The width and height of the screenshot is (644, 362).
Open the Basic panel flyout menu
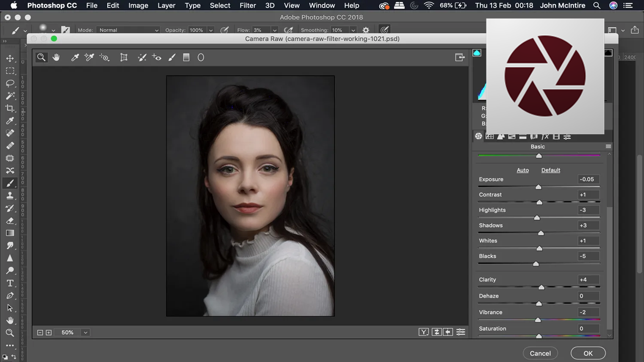608,146
